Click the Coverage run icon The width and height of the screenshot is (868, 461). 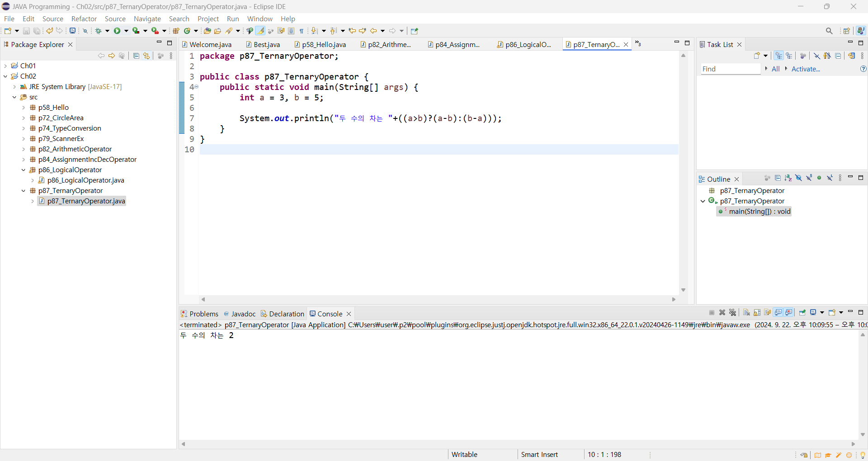[x=136, y=31]
